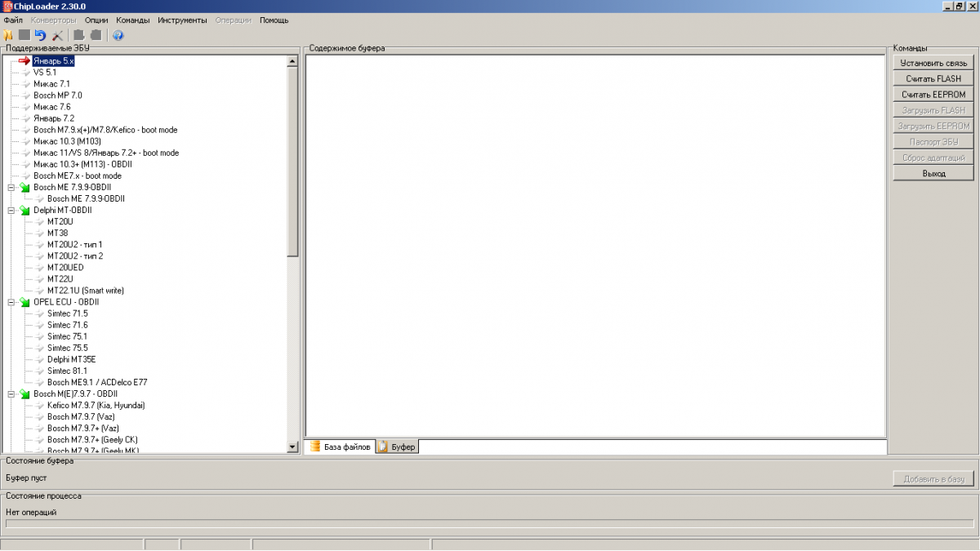Click the Считать FLASH button

point(933,78)
